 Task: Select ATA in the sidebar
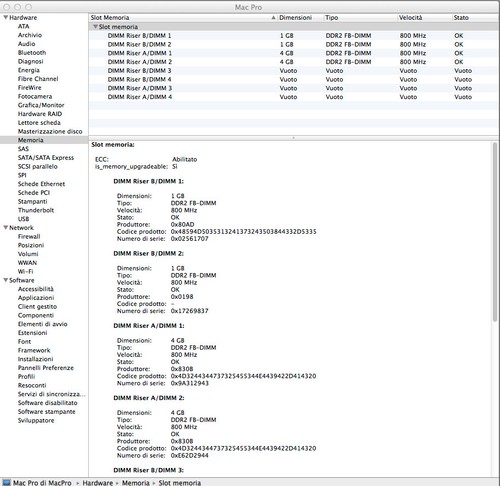click(x=23, y=26)
